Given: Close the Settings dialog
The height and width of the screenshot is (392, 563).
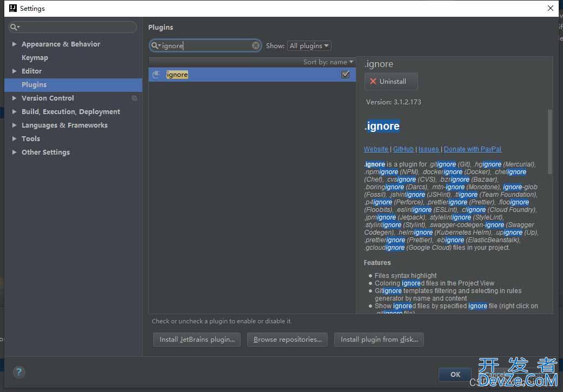Looking at the screenshot, I should 551,8.
